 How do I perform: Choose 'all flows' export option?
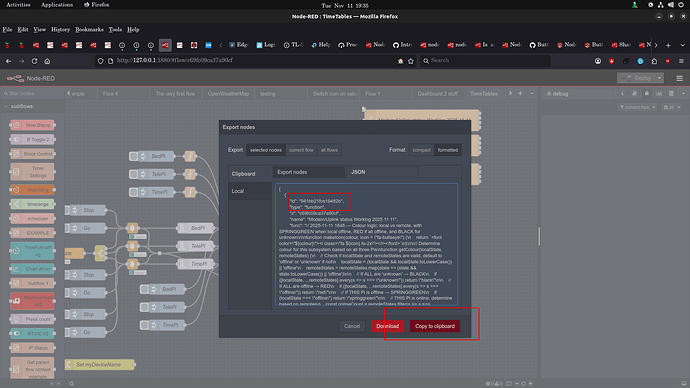coord(329,150)
